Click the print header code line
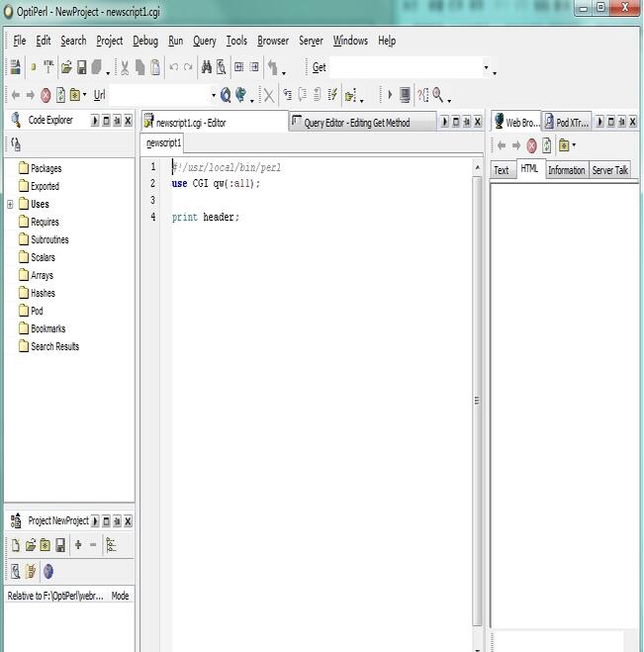Image resolution: width=644 pixels, height=652 pixels. click(206, 217)
